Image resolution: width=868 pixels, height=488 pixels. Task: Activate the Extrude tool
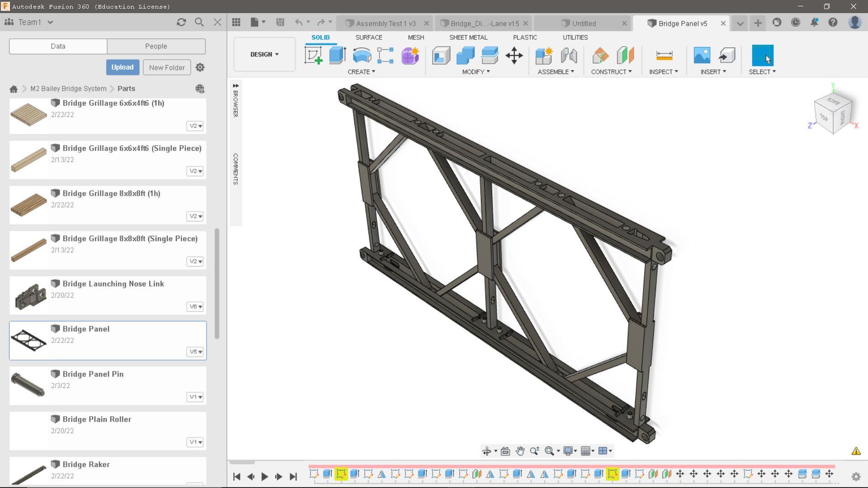pyautogui.click(x=337, y=55)
